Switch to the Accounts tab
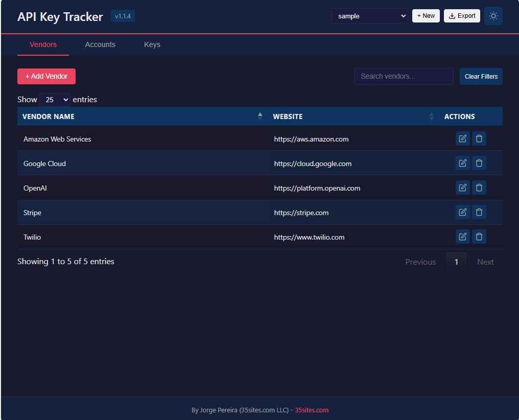 pos(100,44)
